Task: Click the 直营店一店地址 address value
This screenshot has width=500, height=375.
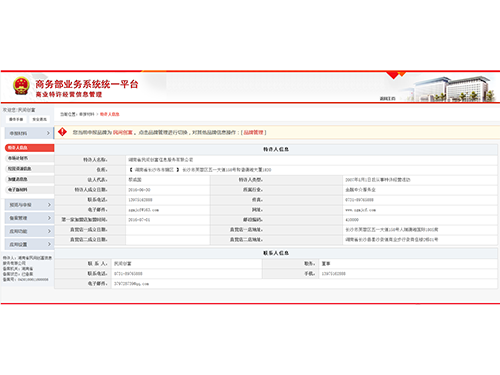Action: click(x=392, y=230)
